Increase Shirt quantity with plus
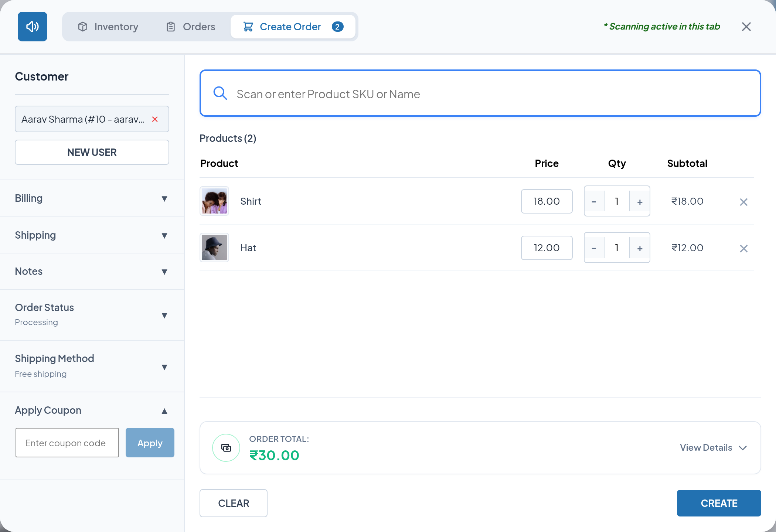The width and height of the screenshot is (776, 532). [x=640, y=201]
